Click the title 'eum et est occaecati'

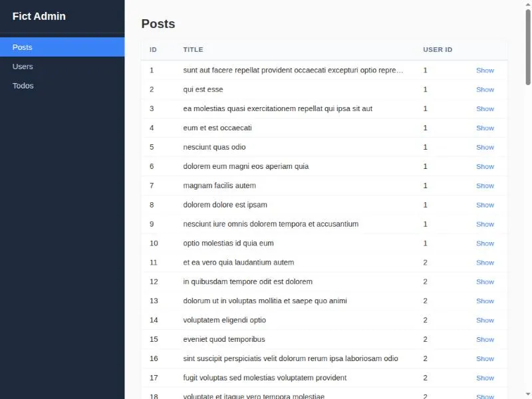click(217, 128)
